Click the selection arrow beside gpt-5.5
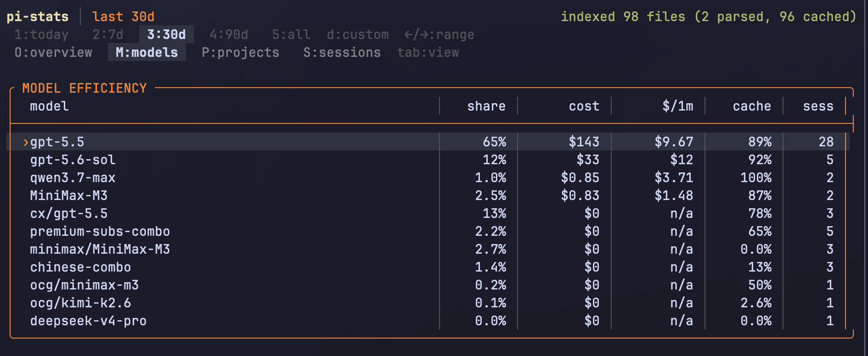 [x=26, y=142]
